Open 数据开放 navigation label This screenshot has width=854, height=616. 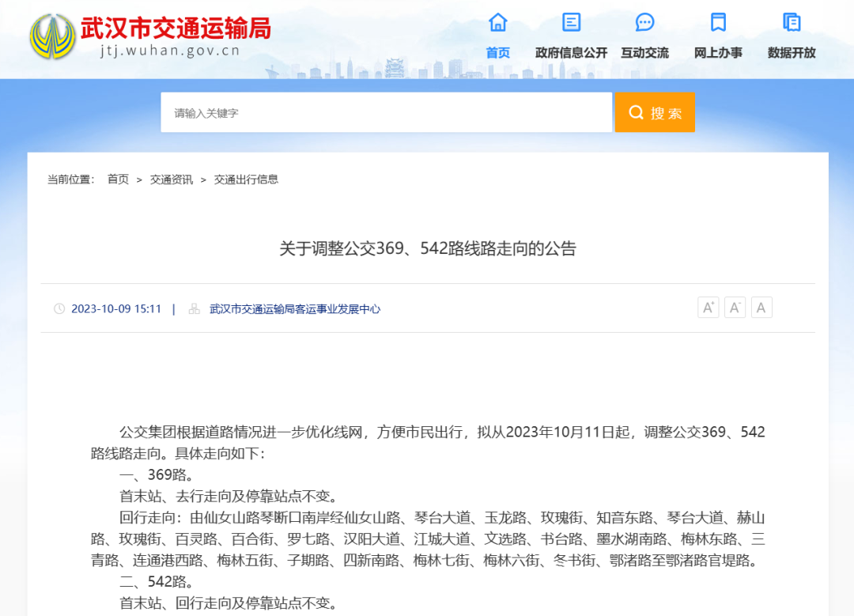792,53
